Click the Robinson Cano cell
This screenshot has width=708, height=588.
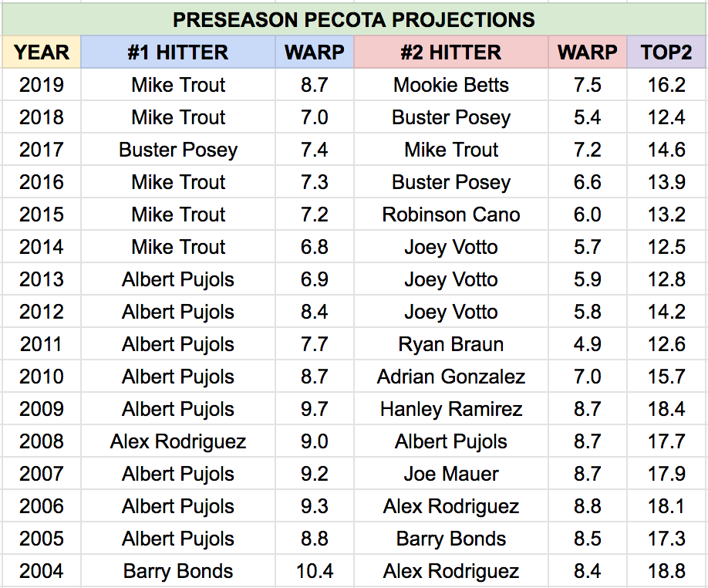[x=451, y=215]
